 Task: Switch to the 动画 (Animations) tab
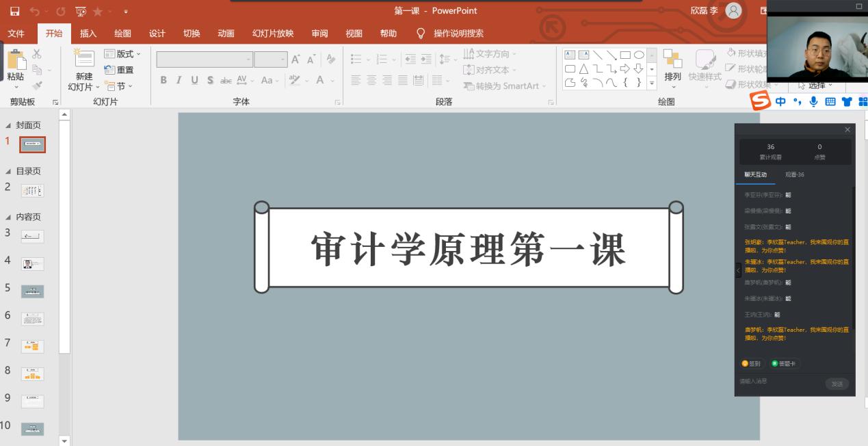pyautogui.click(x=226, y=34)
